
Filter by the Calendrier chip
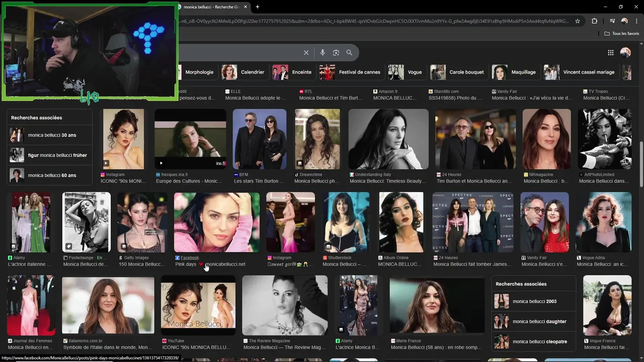pyautogui.click(x=244, y=72)
